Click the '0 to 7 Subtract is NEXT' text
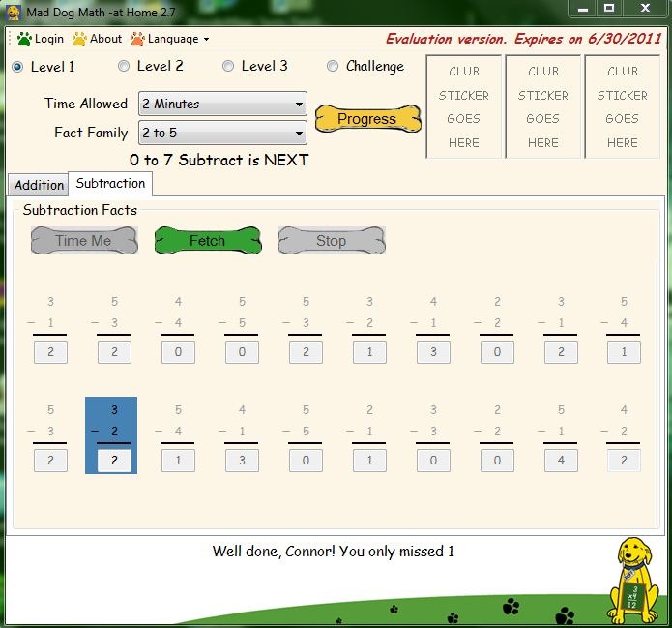 coord(219,161)
